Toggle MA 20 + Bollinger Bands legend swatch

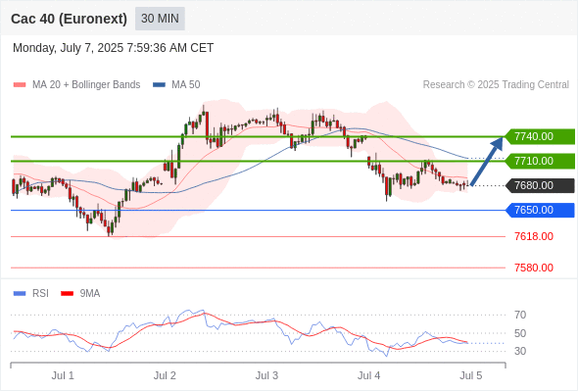pyautogui.click(x=20, y=85)
